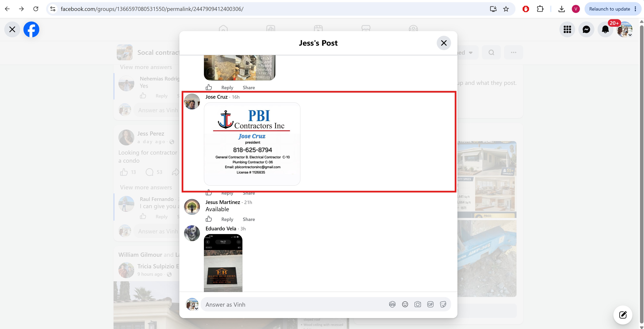
Task: Reply to Jesus Martinez's comment
Action: 227,219
